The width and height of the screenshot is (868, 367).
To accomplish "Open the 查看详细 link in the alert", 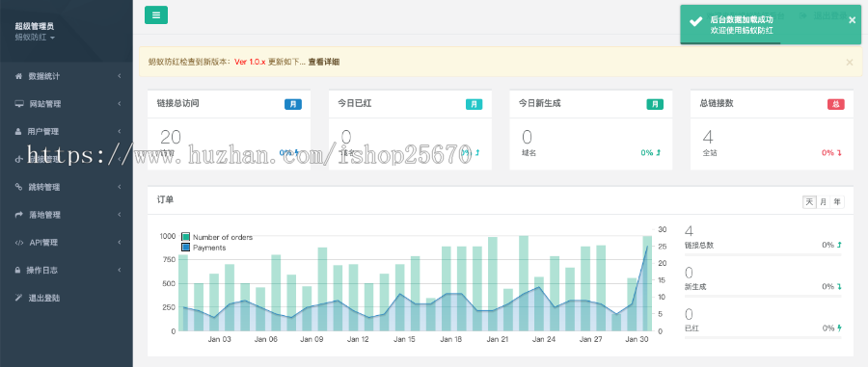I will pos(324,62).
